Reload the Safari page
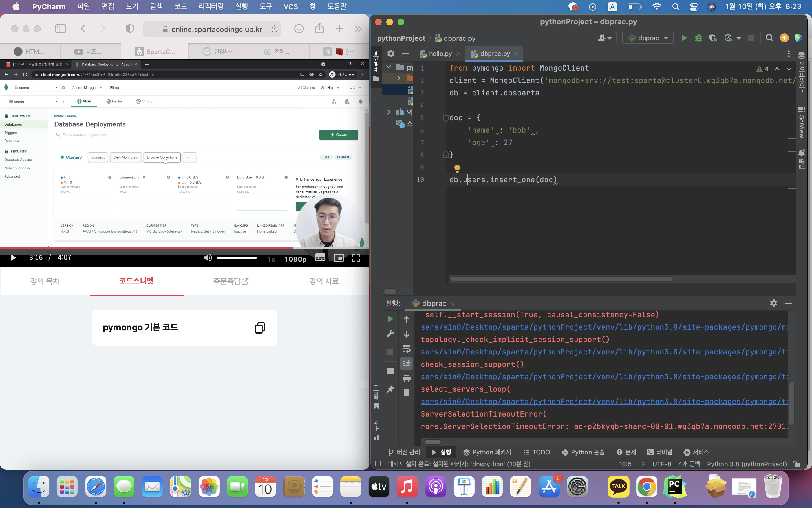This screenshot has height=508, width=812. coord(274,29)
